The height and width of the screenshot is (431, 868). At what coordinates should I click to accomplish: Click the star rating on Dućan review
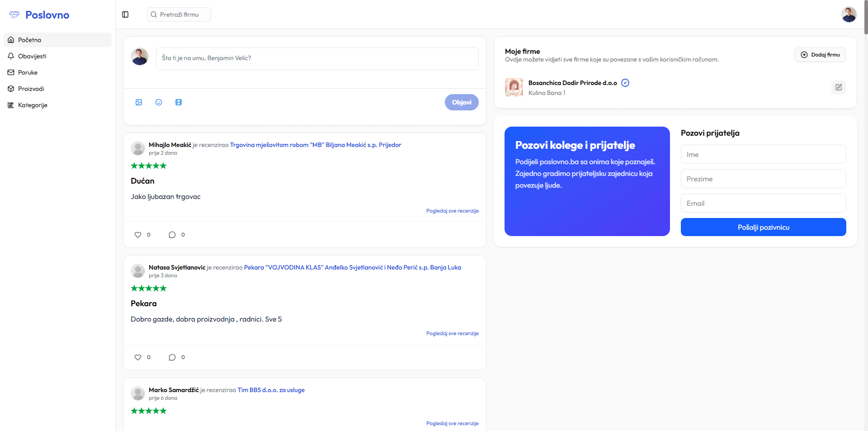click(x=149, y=166)
